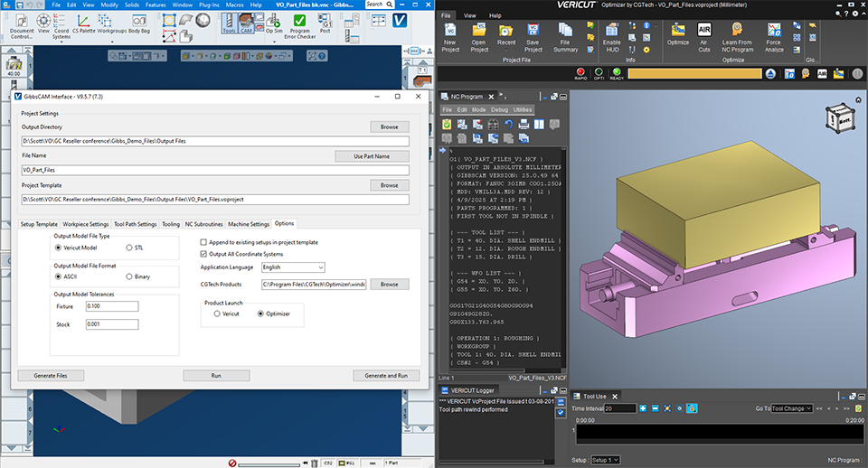Viewport: 868px width, 468px height.
Task: Click the Use Part Name button
Action: [x=372, y=156]
